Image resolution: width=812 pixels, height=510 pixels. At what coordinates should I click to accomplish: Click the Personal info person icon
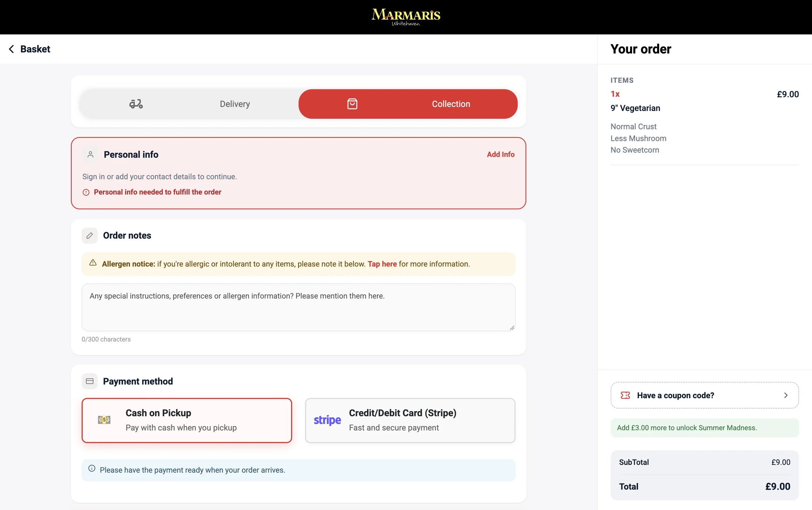(x=90, y=154)
